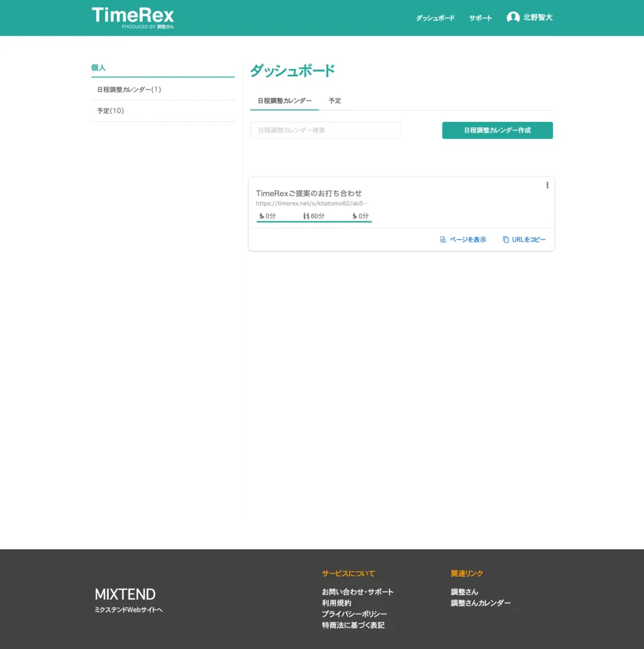Select 日程調整カレンダー(1) in sidebar
Viewport: 644px width, 649px height.
click(129, 90)
